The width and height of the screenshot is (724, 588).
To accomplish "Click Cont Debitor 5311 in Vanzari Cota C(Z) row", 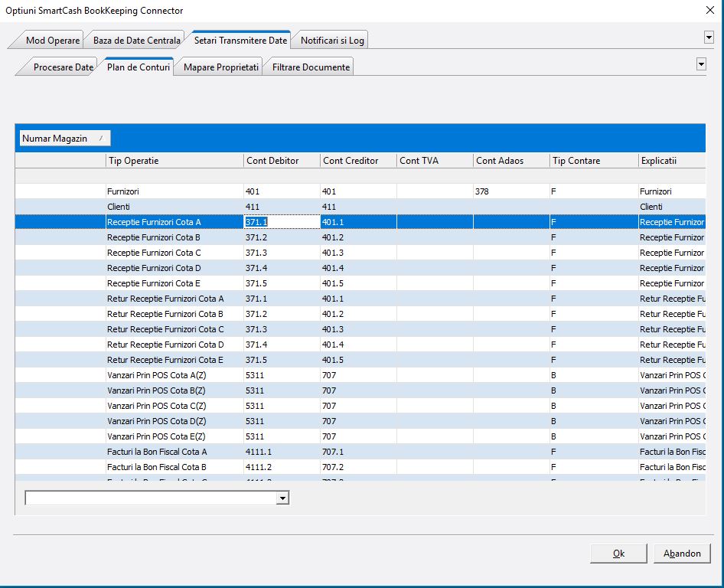I will click(x=282, y=405).
